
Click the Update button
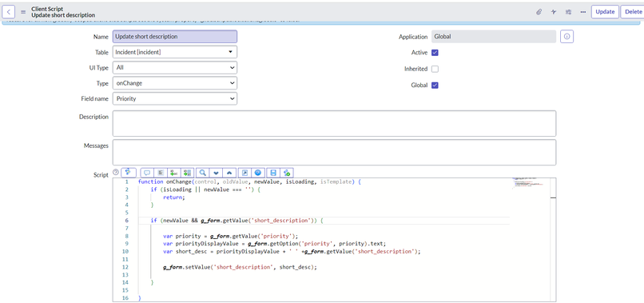pos(605,12)
